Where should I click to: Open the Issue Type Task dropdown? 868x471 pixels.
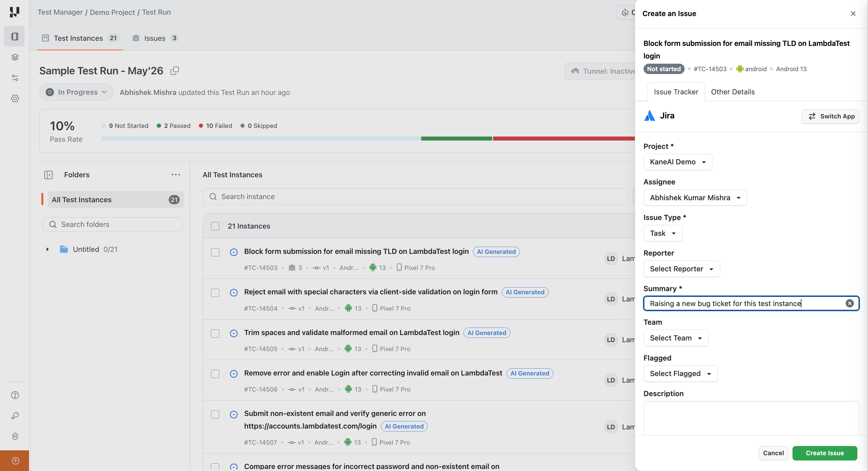(663, 233)
